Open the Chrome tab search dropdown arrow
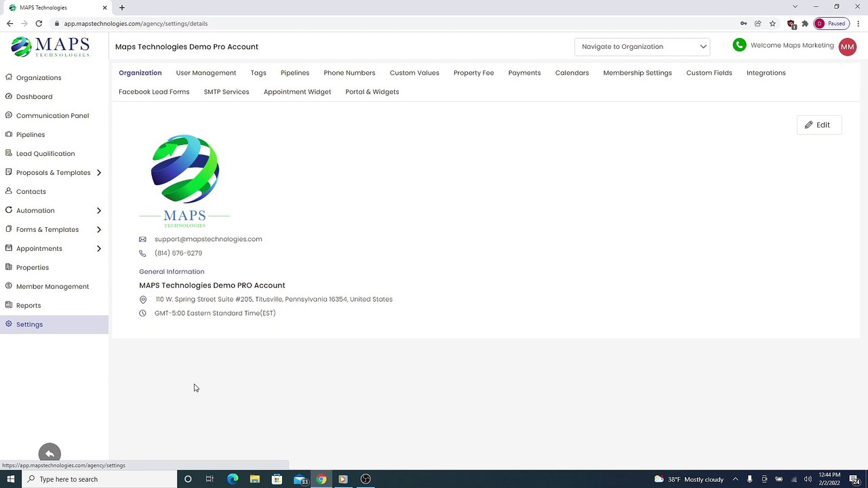868x488 pixels. click(795, 7)
